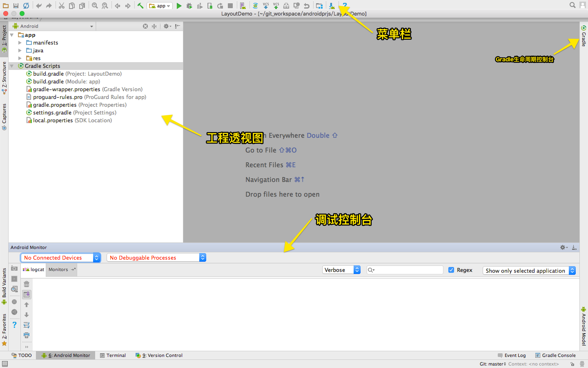Select build.gradle (Project: LayoutDemo)
The height and width of the screenshot is (368, 588).
click(x=74, y=74)
